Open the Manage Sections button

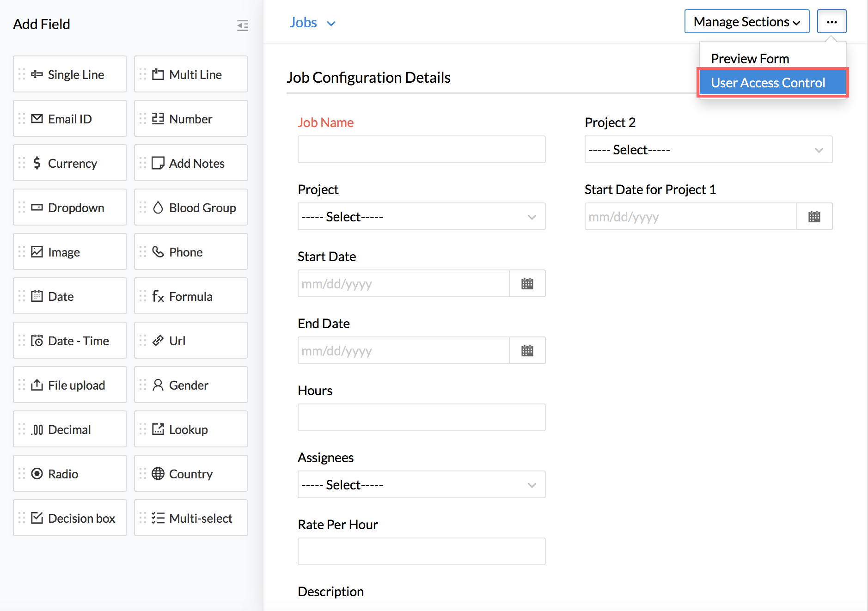(746, 22)
